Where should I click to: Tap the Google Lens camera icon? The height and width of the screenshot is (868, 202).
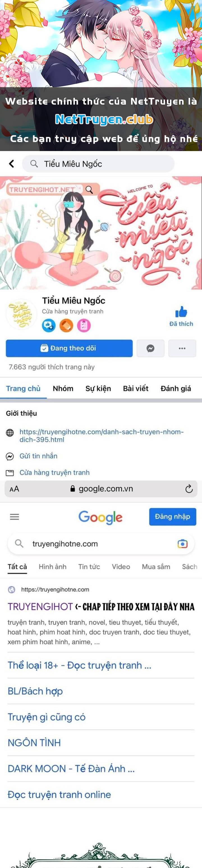point(182,544)
